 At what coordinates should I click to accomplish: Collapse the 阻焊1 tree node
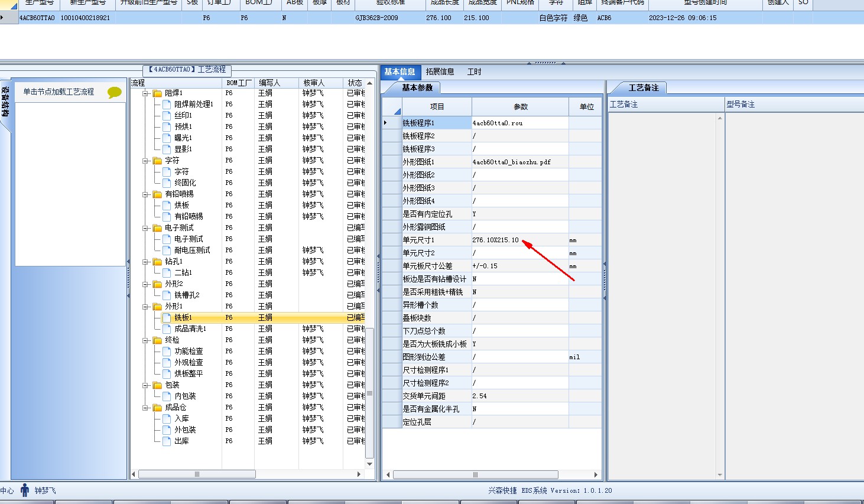tap(145, 93)
